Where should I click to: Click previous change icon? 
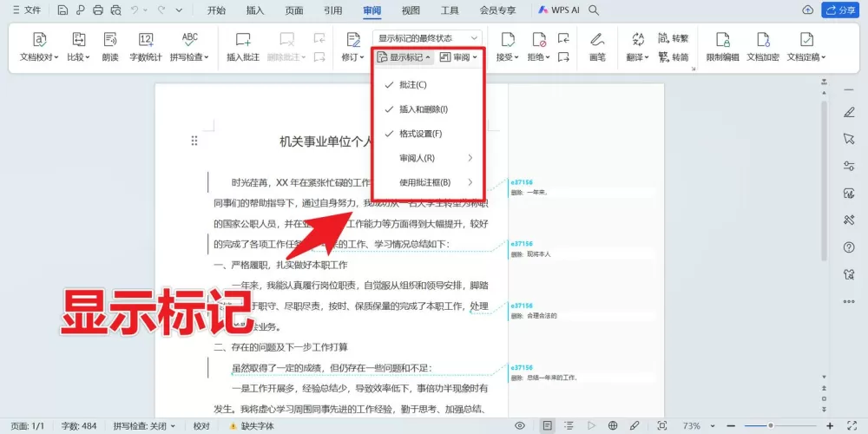pos(563,38)
